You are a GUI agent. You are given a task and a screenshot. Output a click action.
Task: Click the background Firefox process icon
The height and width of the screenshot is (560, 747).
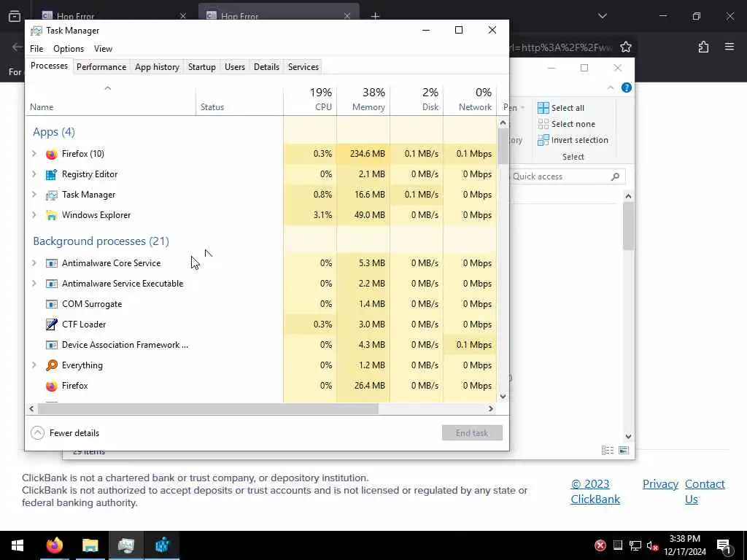(x=52, y=386)
